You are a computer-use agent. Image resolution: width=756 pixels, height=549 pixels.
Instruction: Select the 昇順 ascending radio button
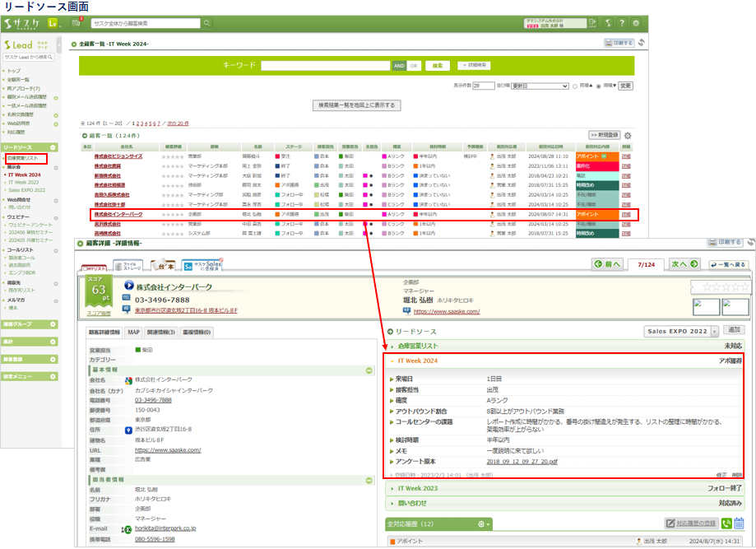[x=575, y=86]
